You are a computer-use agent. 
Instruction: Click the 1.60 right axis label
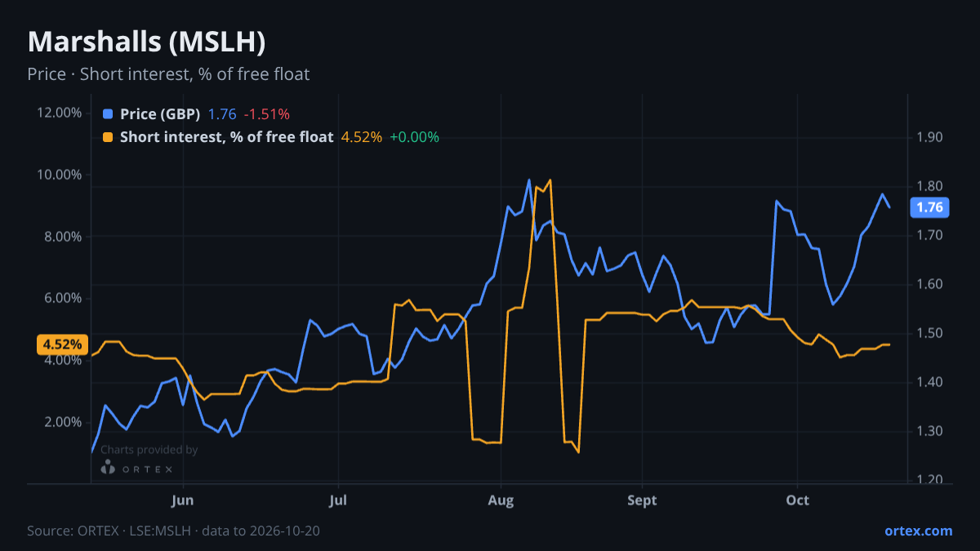point(929,284)
